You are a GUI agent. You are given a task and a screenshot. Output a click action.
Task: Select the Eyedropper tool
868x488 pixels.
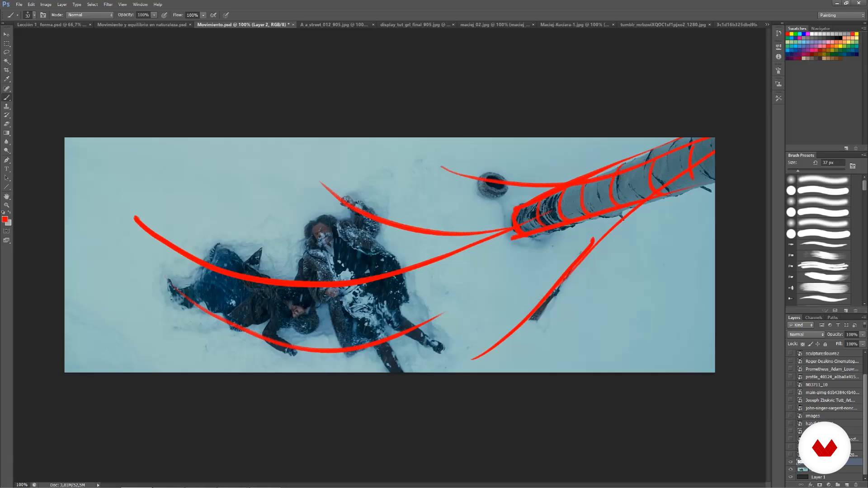click(x=6, y=79)
